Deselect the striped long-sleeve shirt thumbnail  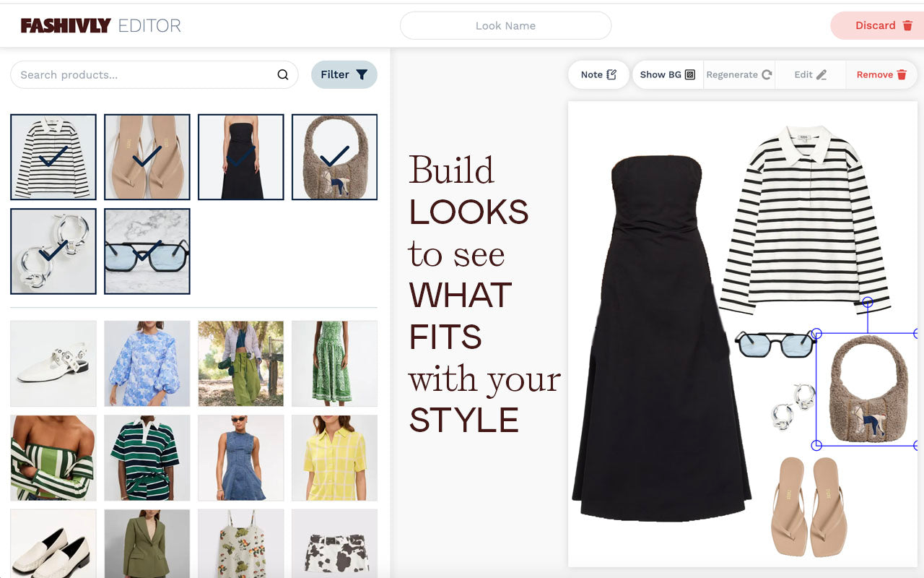[53, 156]
